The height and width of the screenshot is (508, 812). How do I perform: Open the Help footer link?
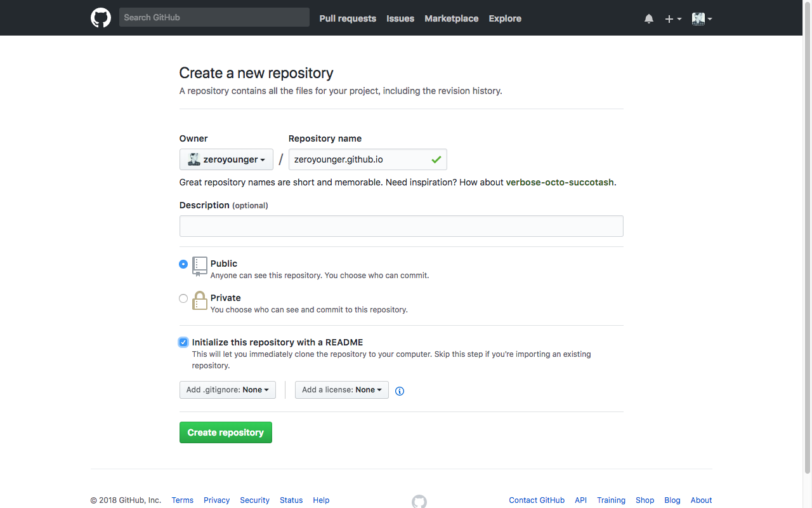click(322, 500)
